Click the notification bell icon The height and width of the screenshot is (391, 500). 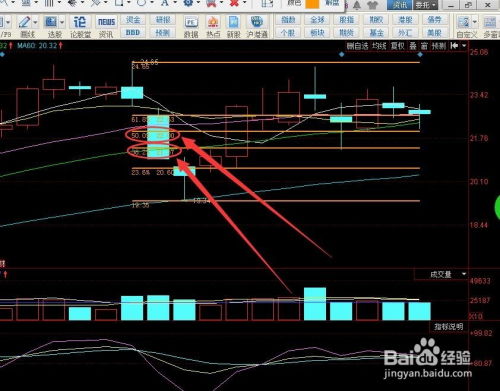(x=357, y=5)
